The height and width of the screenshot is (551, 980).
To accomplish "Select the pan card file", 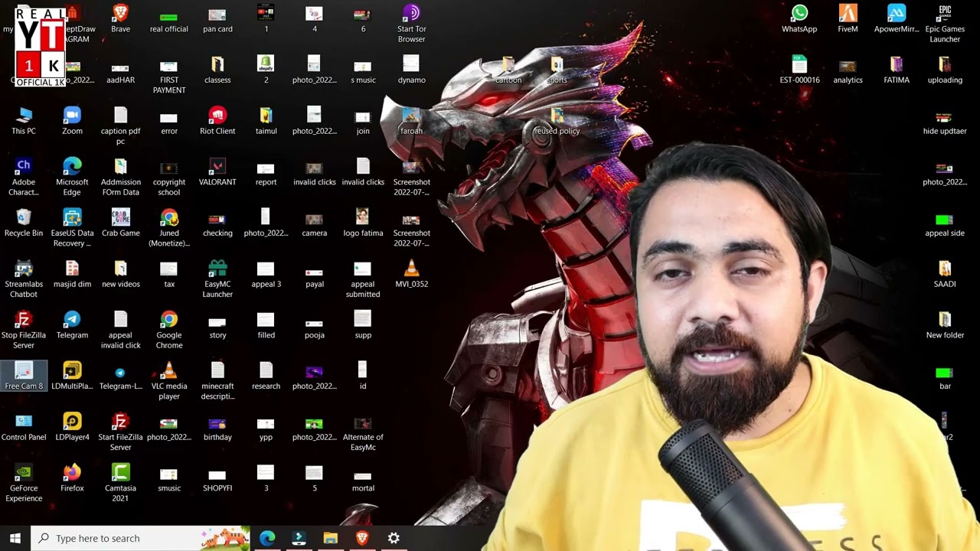I will (x=217, y=19).
